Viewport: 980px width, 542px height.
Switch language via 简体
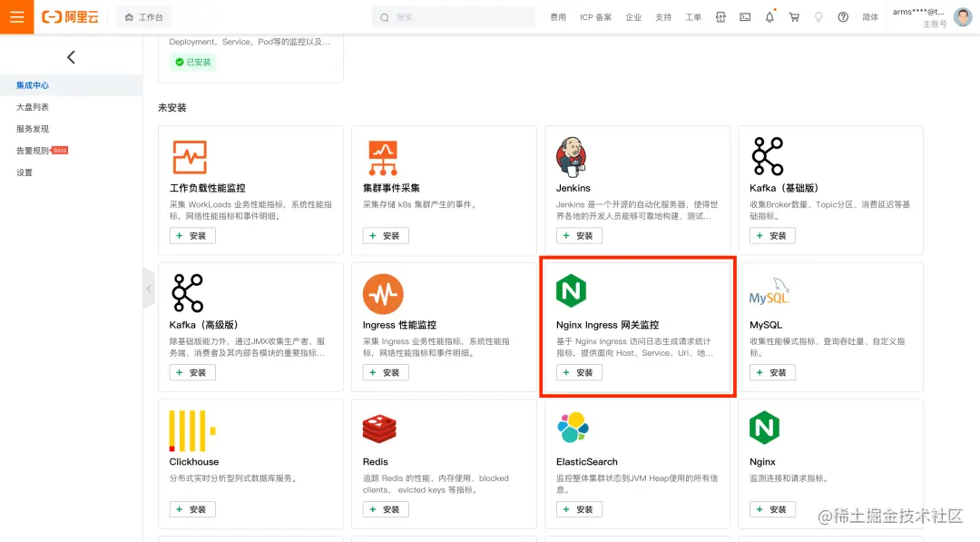click(870, 17)
